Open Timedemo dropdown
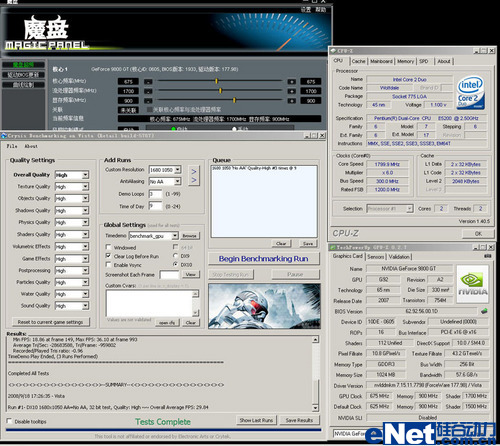This screenshot has width=500, height=446. point(175,236)
